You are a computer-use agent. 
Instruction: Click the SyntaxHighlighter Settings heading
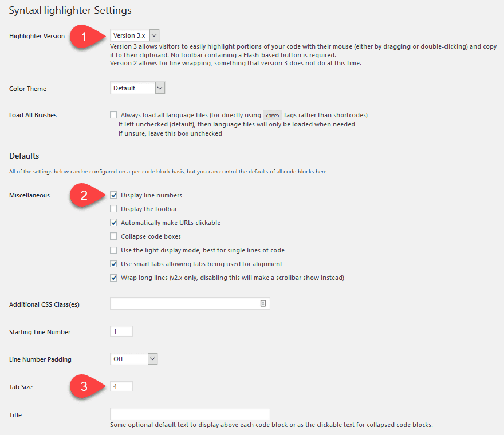pyautogui.click(x=70, y=10)
